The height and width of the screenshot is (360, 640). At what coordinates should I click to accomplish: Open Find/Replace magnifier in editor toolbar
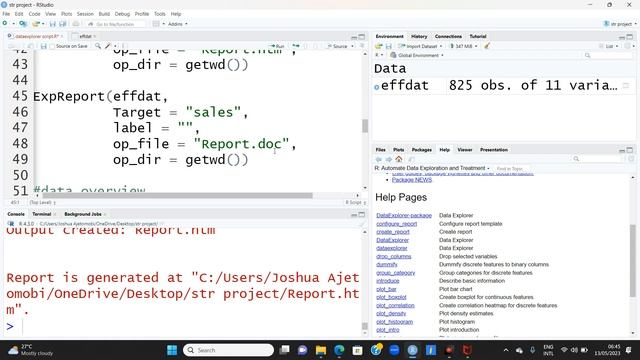coord(98,46)
